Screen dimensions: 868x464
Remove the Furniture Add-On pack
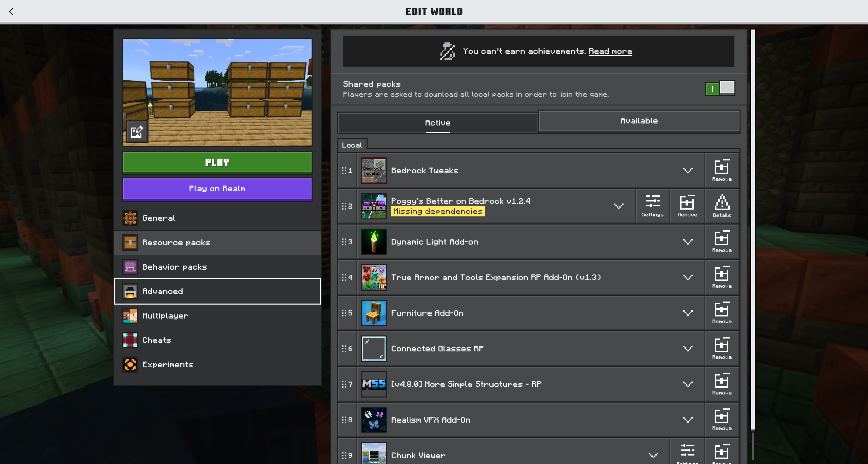pyautogui.click(x=722, y=313)
